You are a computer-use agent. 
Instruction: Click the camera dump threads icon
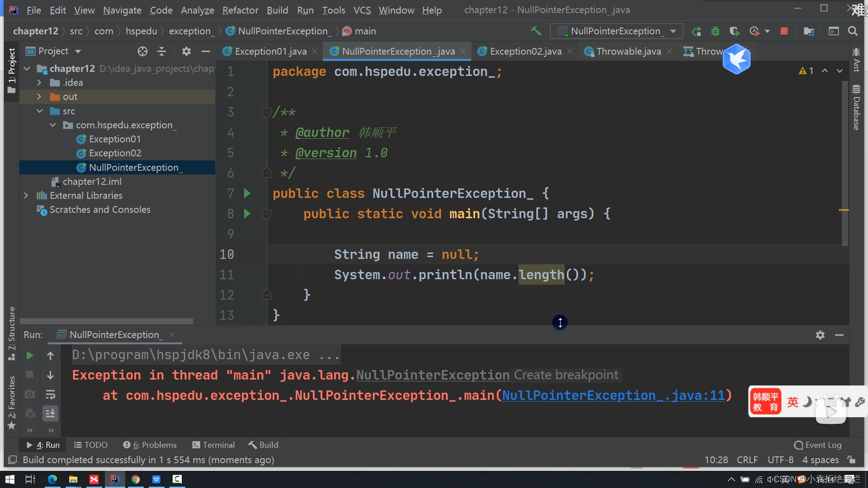29,394
